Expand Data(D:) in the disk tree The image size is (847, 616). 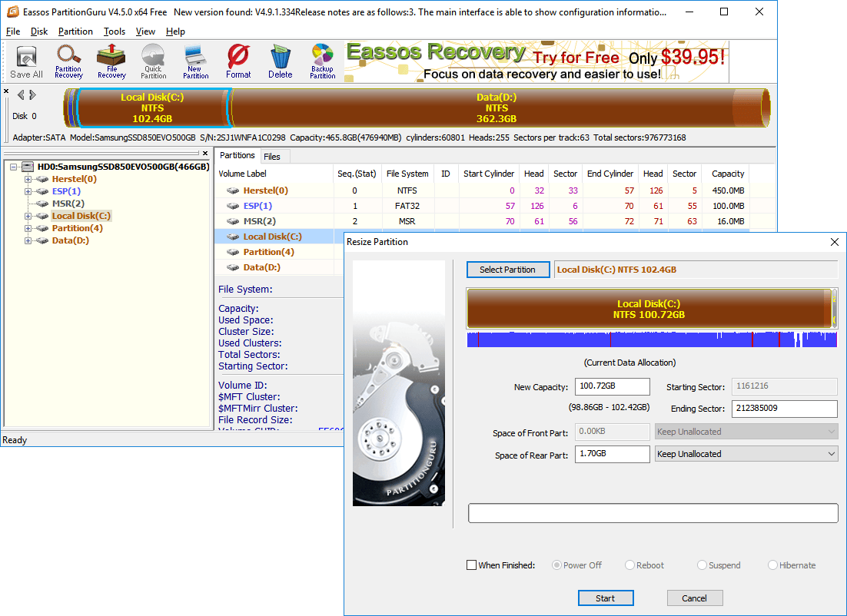tap(28, 240)
